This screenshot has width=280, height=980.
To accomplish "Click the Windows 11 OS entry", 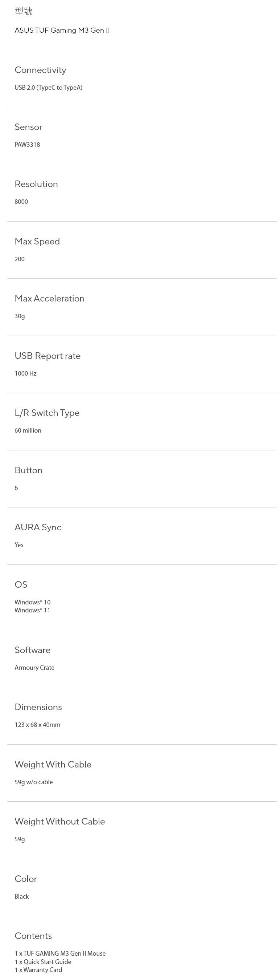I will point(32,610).
